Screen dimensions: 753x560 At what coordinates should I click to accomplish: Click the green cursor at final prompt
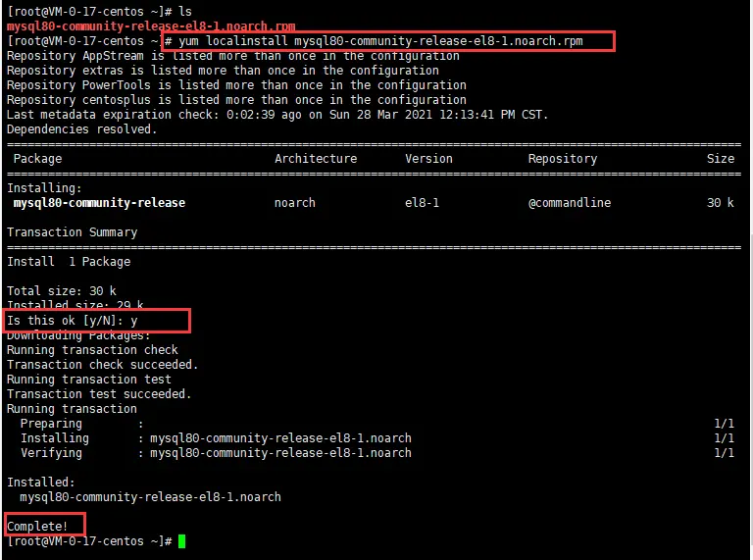(182, 541)
